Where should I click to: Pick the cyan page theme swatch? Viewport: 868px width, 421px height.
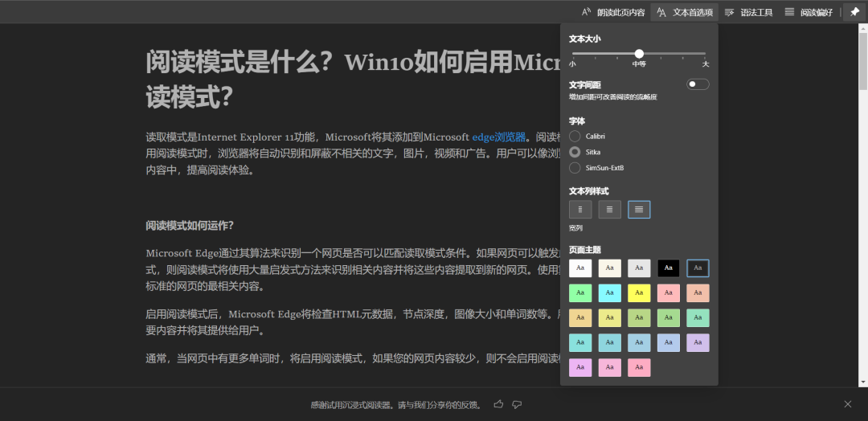(609, 293)
